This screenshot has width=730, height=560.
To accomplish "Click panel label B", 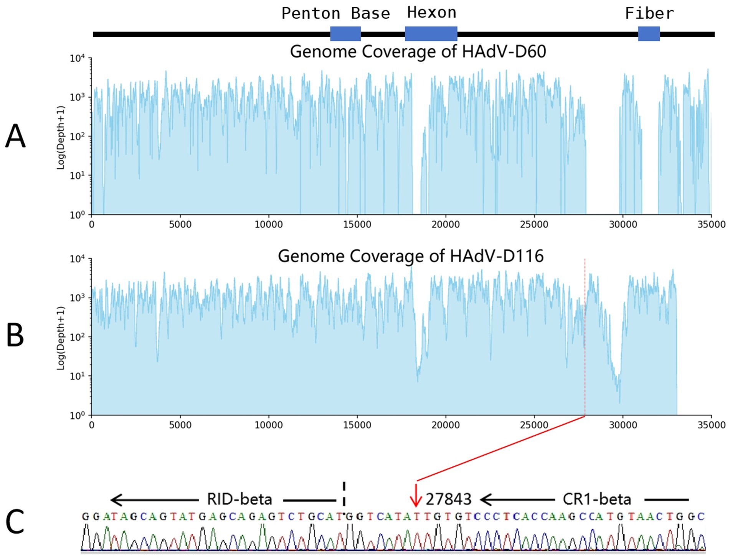I will 15,335.
